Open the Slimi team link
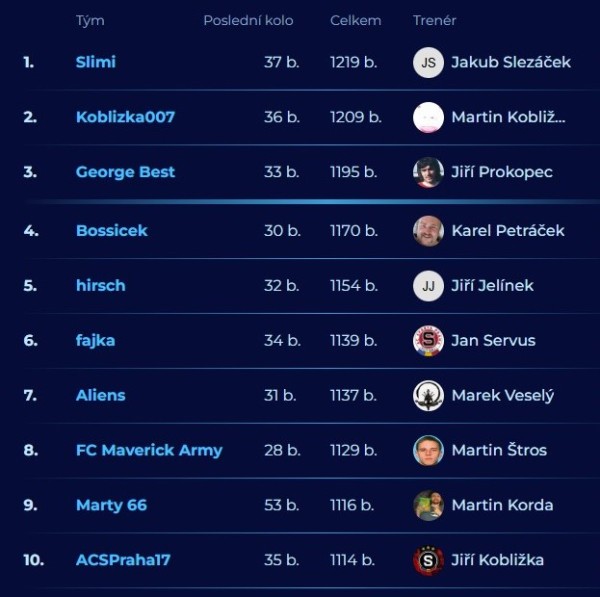This screenshot has width=600, height=597. 96,62
